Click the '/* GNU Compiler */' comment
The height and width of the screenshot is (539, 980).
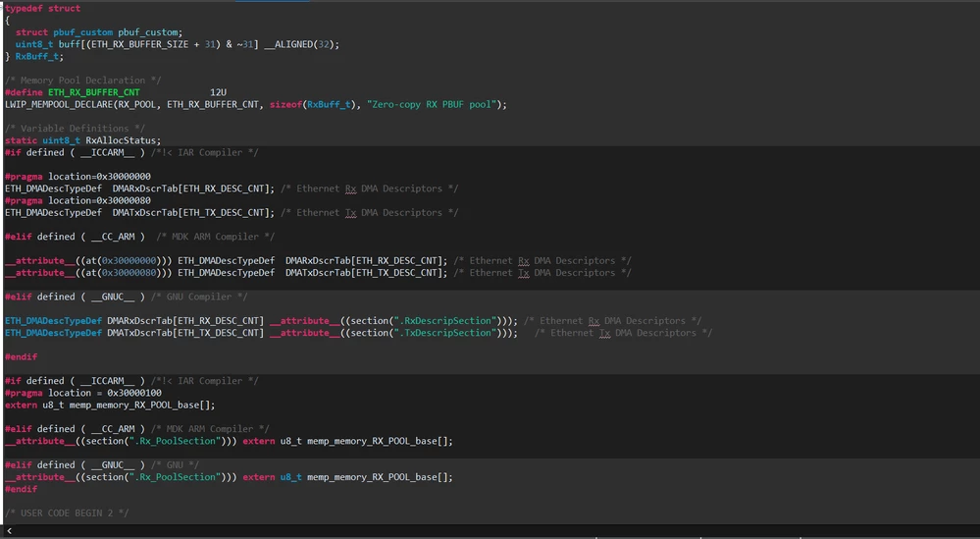coord(199,297)
